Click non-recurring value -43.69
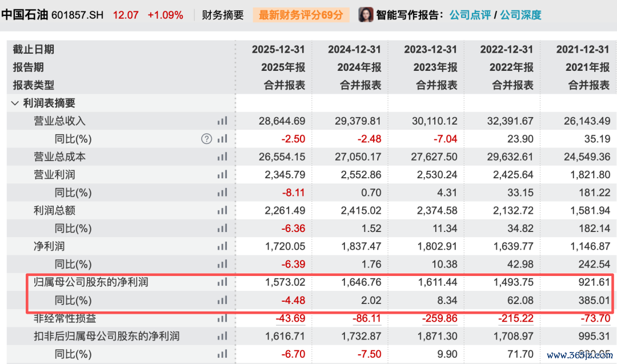This screenshot has height=364, width=617. [290, 318]
